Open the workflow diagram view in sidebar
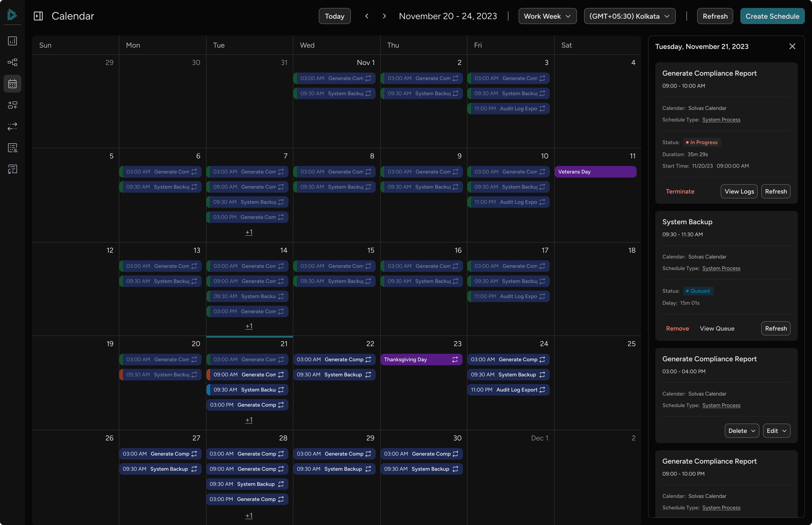Screen dimensions: 812x525 pos(13,62)
